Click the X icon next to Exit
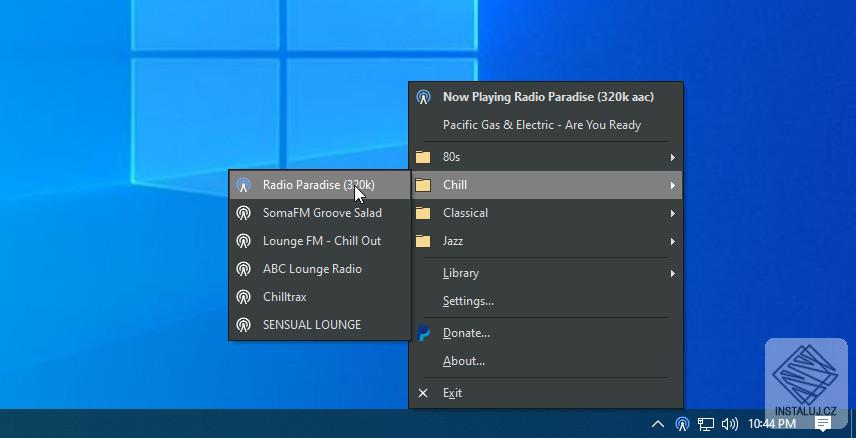 pyautogui.click(x=423, y=393)
